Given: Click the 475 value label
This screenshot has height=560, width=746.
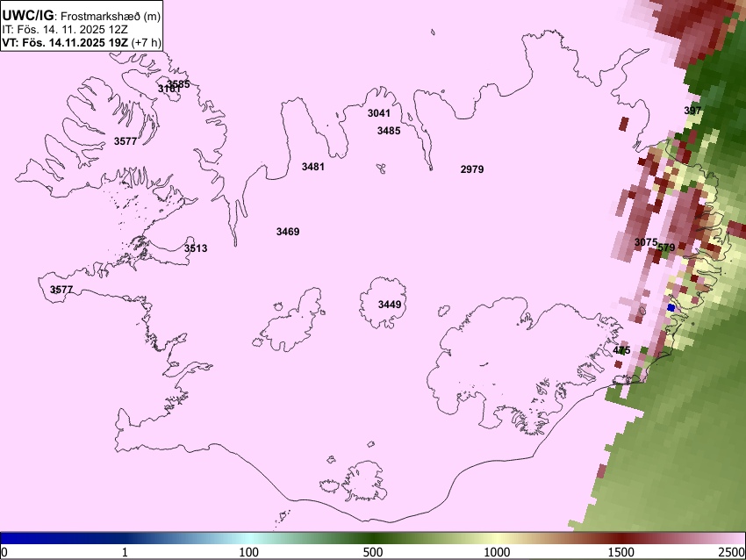Looking at the screenshot, I should tap(621, 350).
